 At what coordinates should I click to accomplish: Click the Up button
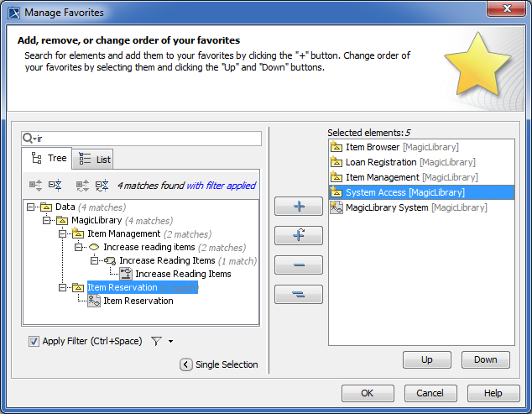click(427, 359)
